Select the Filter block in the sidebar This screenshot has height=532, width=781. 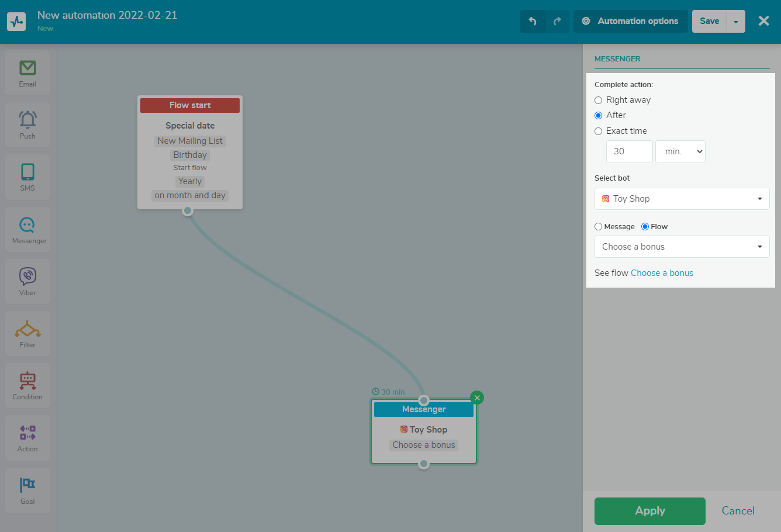point(27,333)
